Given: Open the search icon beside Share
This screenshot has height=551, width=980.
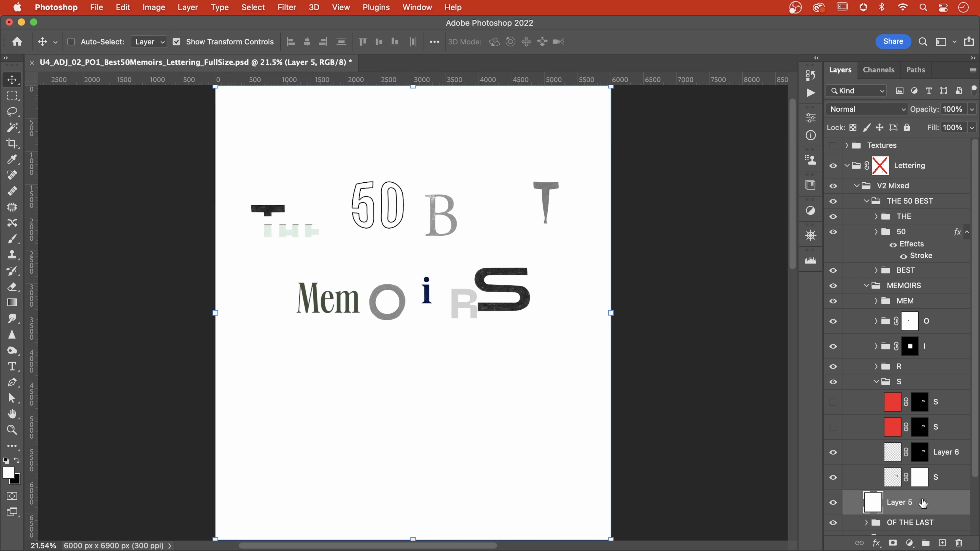Looking at the screenshot, I should click(923, 42).
